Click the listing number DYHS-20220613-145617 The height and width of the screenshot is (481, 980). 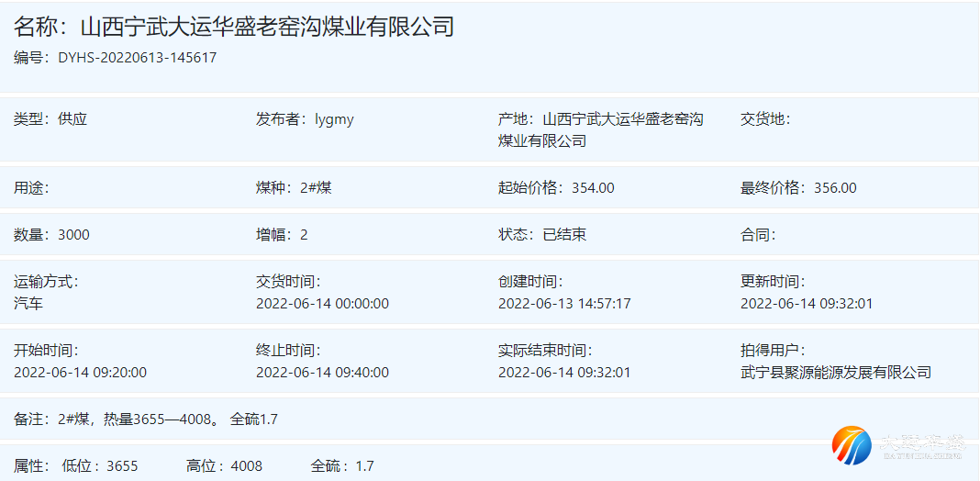point(137,58)
